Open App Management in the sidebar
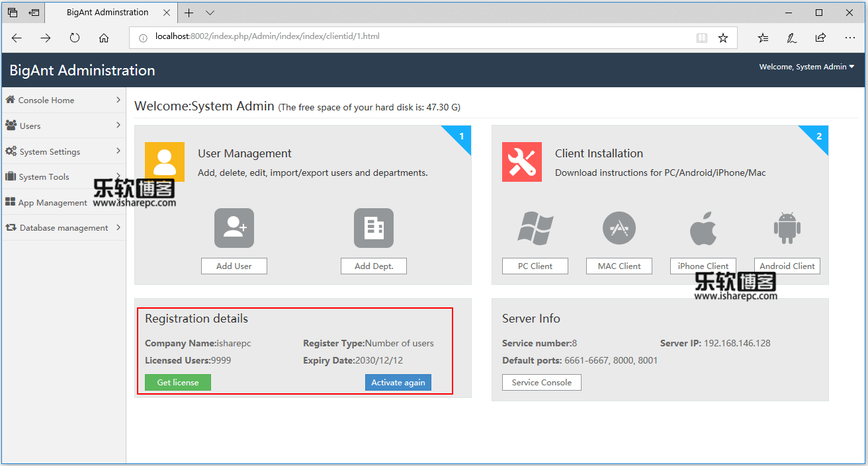This screenshot has height=466, width=868. 64,202
